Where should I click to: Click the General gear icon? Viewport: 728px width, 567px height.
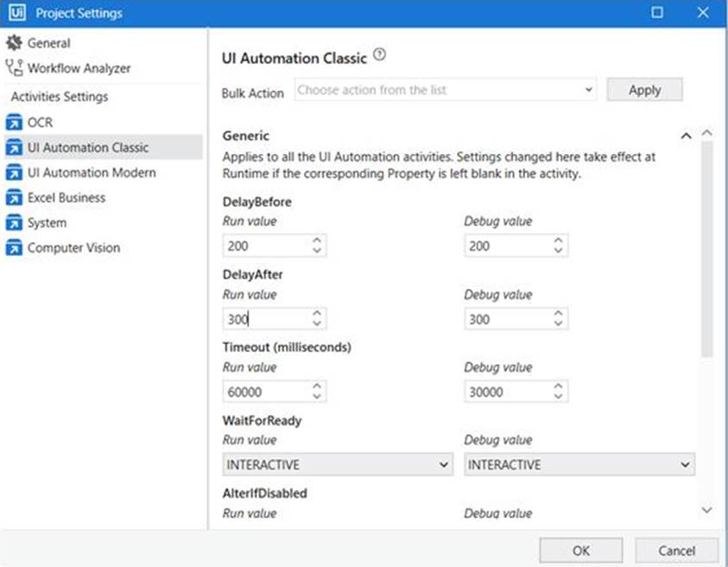coord(14,43)
